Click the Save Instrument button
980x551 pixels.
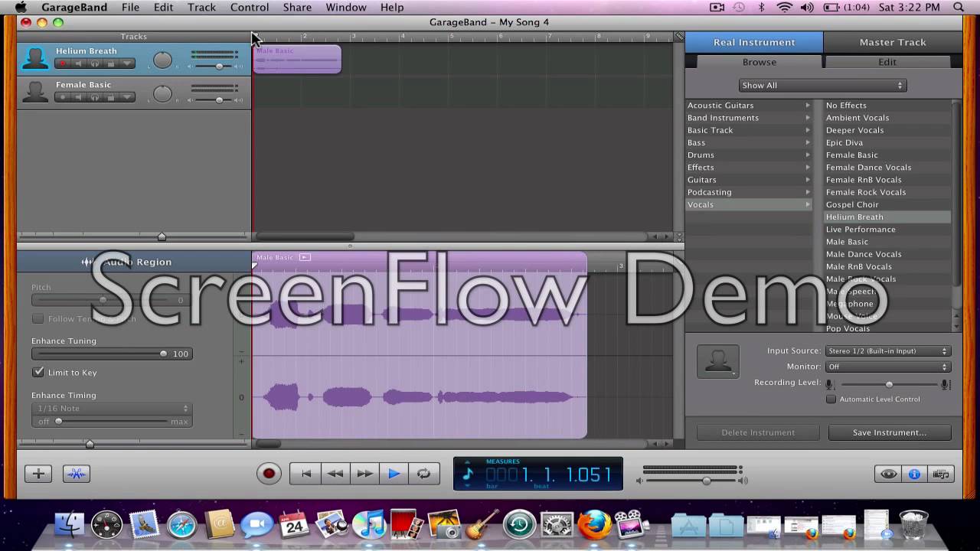[890, 432]
